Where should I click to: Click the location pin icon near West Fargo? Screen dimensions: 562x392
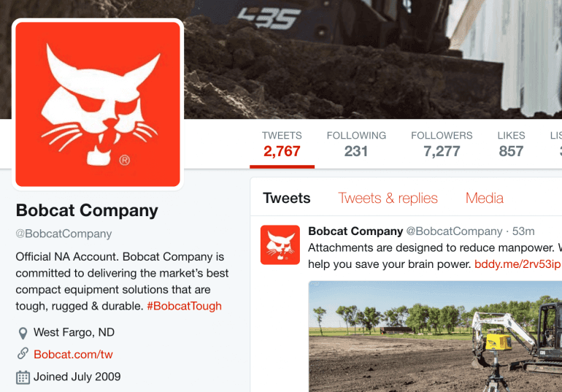[x=23, y=333]
